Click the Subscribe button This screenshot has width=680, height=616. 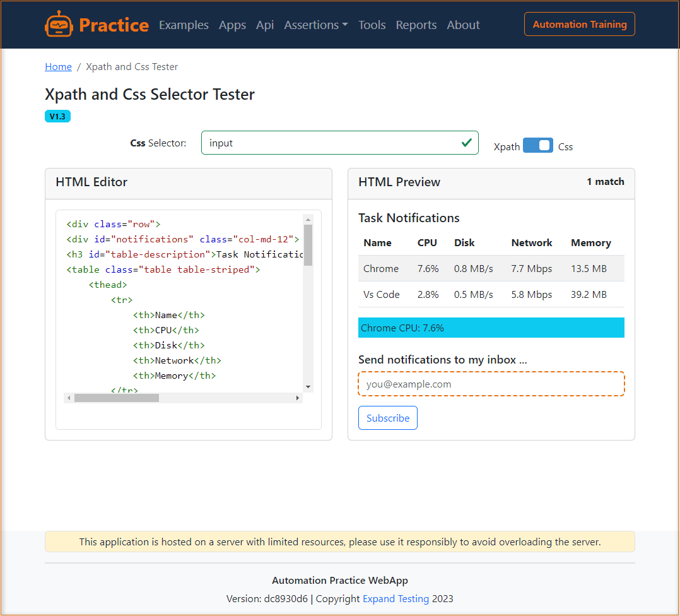[x=387, y=417]
